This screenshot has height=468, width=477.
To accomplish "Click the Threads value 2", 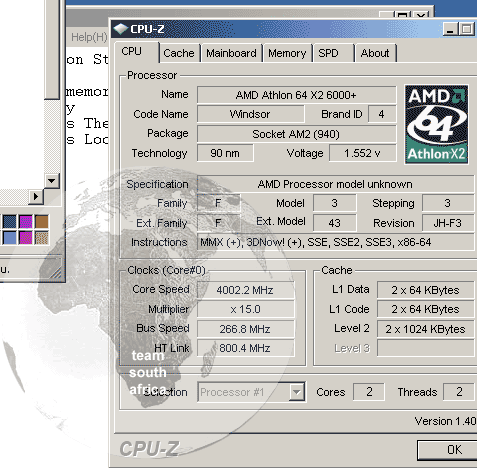I will click(459, 392).
